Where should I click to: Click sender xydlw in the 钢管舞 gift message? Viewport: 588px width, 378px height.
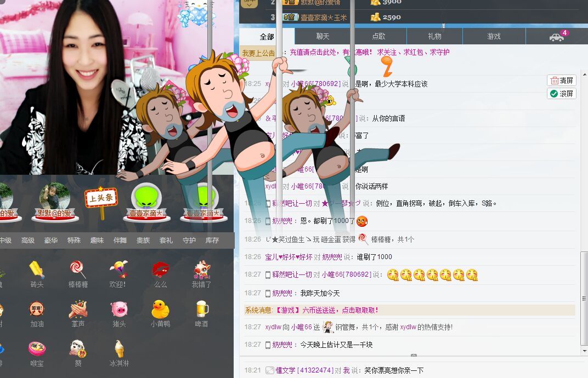tap(273, 327)
